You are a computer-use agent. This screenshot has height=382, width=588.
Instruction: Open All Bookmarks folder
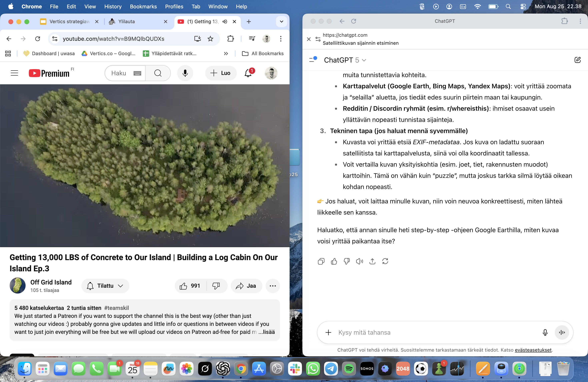[x=263, y=54]
